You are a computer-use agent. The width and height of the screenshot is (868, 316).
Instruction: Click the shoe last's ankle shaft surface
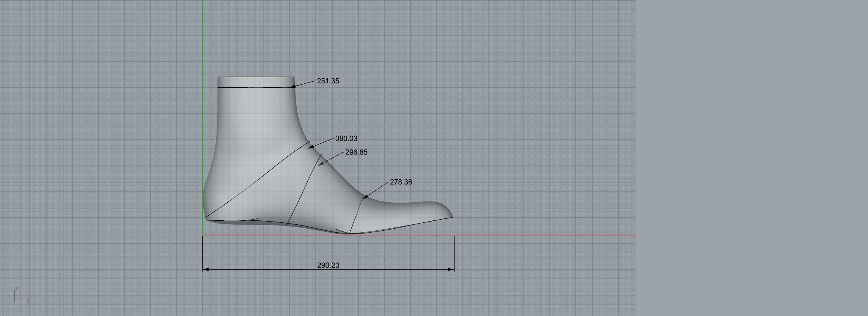point(256,118)
